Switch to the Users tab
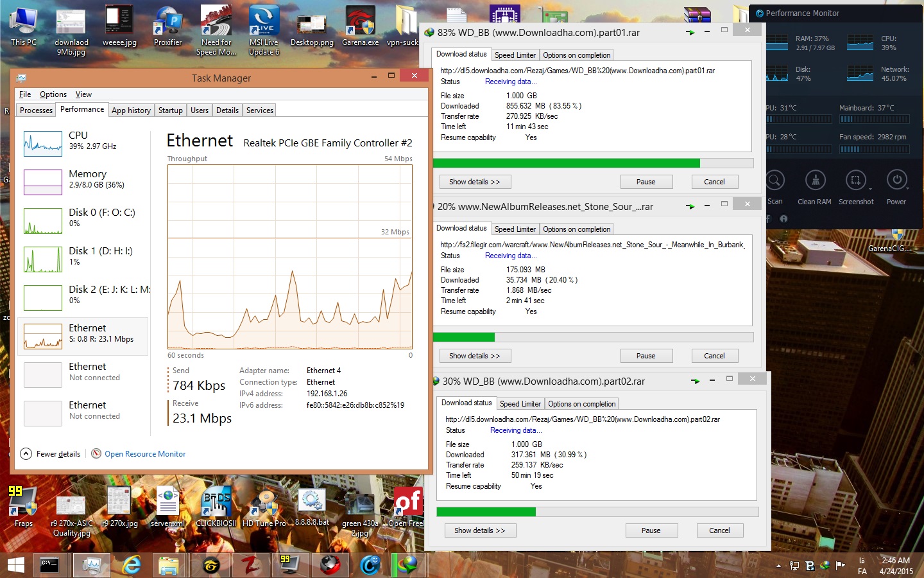Image resolution: width=924 pixels, height=578 pixels. [x=200, y=110]
